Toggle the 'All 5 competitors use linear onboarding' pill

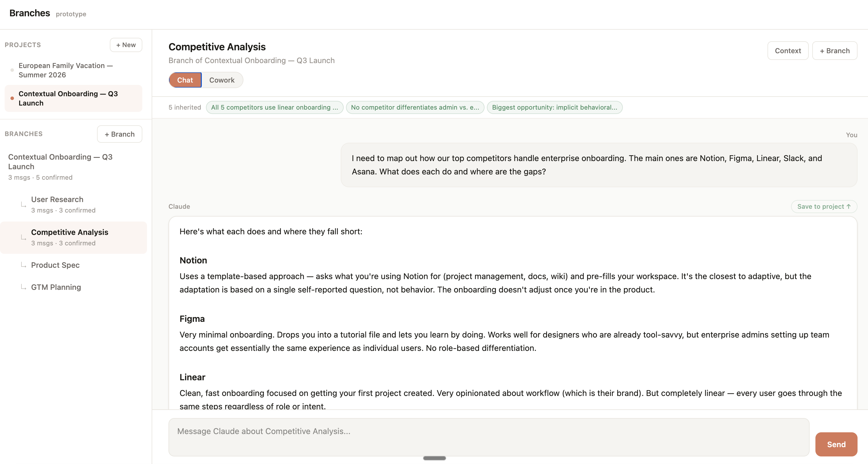click(274, 107)
